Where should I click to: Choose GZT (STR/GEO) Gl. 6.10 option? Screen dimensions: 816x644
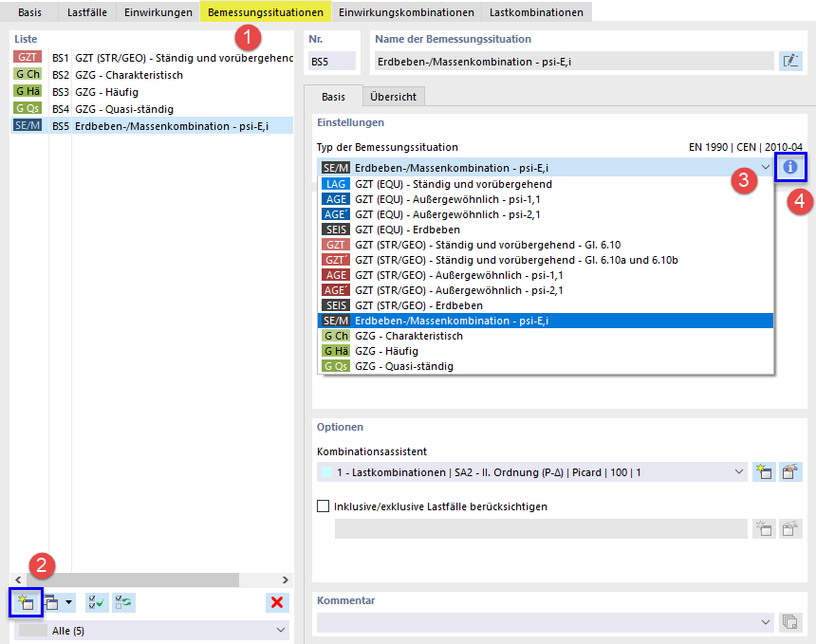coord(546,245)
